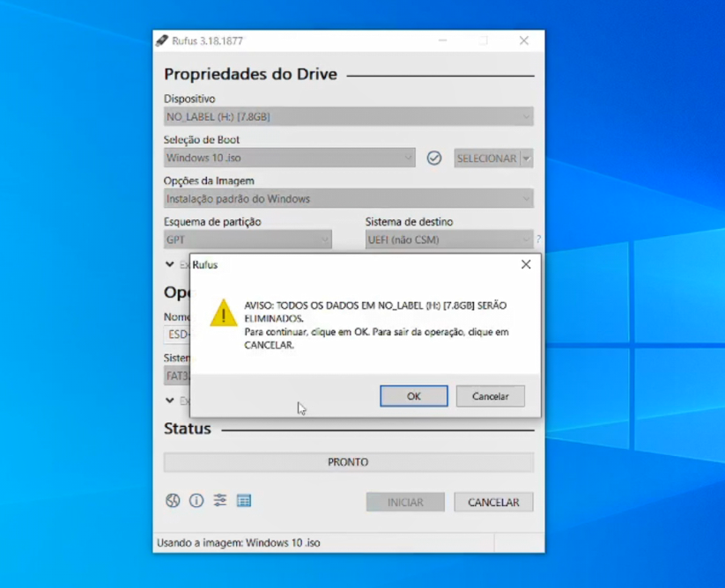Click the "Seleção de Boot" label
Screen dimensions: 725x588
(x=202, y=139)
